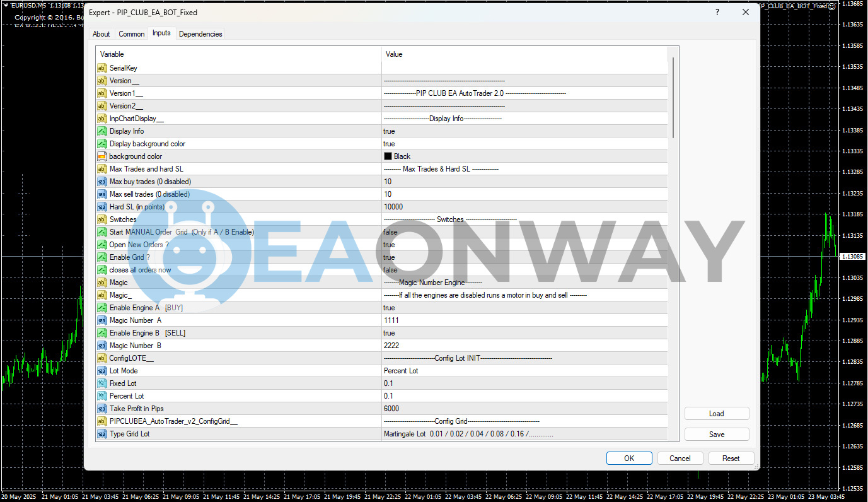The height and width of the screenshot is (502, 868).
Task: Open the Enable Engine B [SELL] value
Action: pyautogui.click(x=524, y=333)
